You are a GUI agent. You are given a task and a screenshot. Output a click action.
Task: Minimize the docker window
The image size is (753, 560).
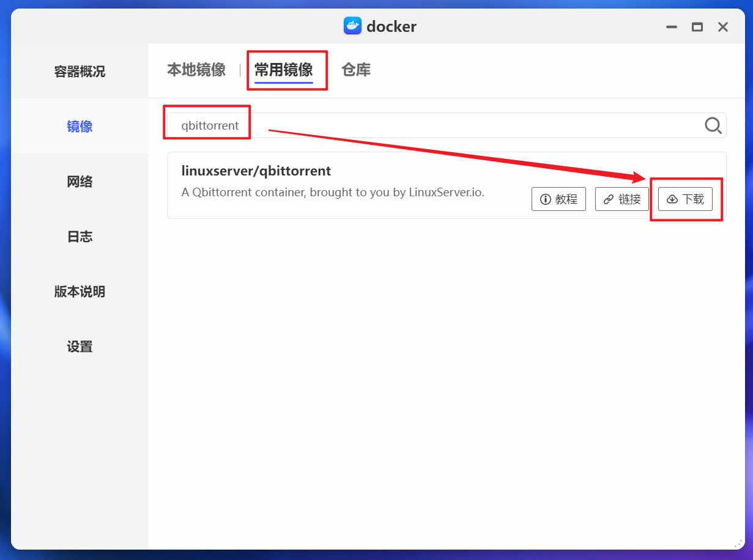pyautogui.click(x=672, y=27)
